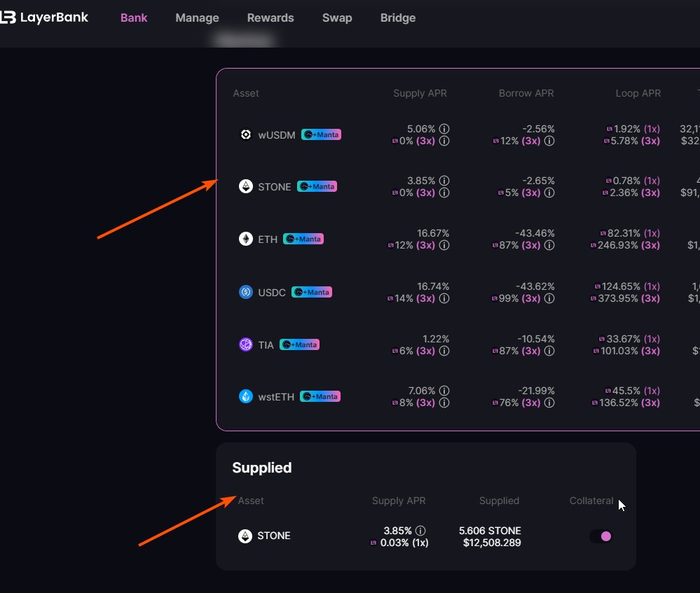Open the Bank tab
This screenshot has height=593, width=700.
(133, 18)
